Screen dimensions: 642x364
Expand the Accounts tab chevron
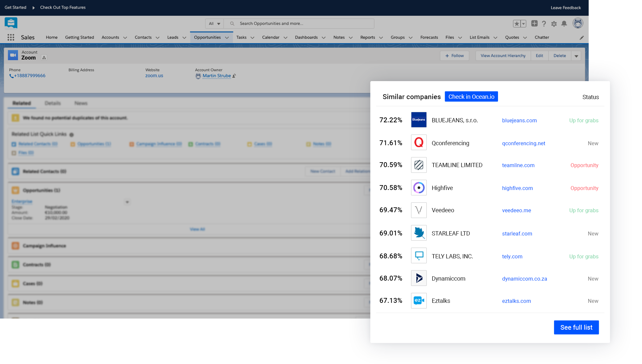(125, 38)
